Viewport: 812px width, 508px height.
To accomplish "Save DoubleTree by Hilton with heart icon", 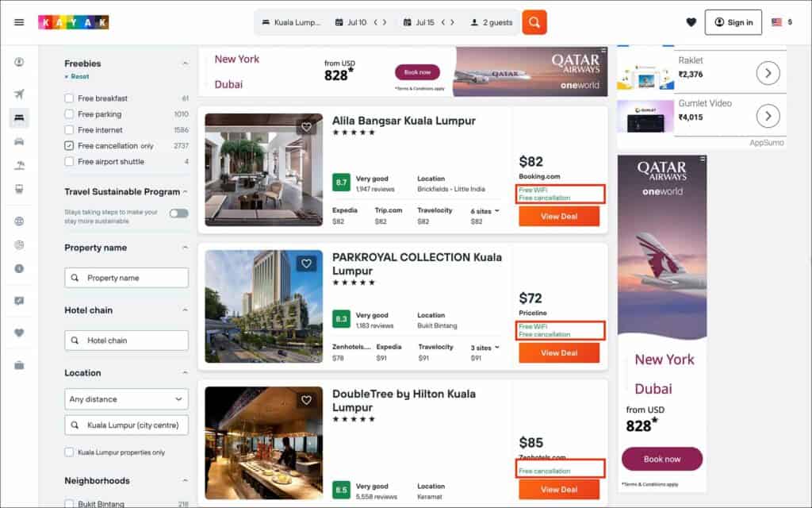I will tap(307, 400).
